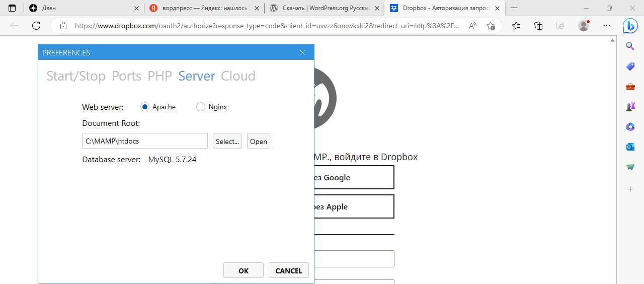Switch to the Ports preferences tab
Screen dimensions: 644x284
tap(126, 76)
